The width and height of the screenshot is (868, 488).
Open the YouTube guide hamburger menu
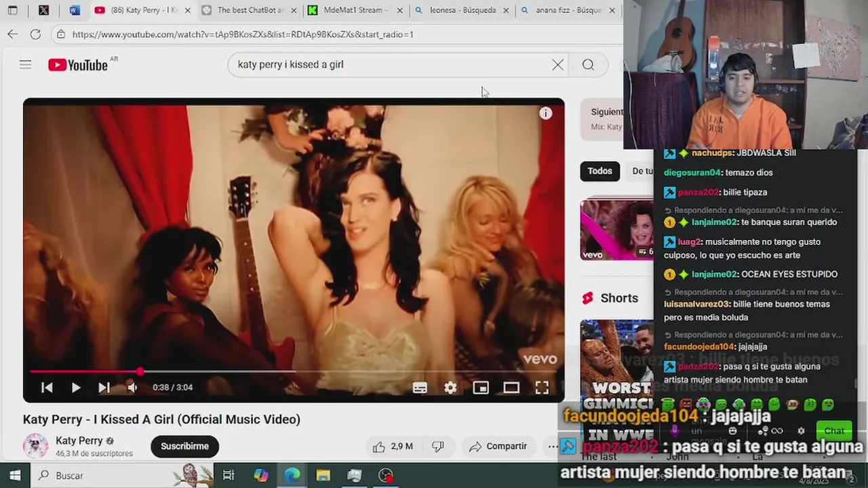(25, 64)
